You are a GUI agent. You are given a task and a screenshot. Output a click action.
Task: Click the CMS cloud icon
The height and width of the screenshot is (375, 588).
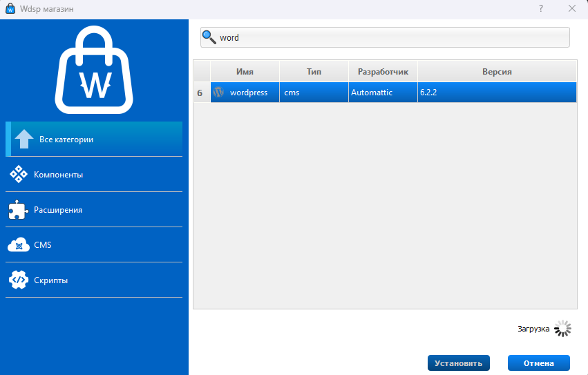tap(19, 245)
